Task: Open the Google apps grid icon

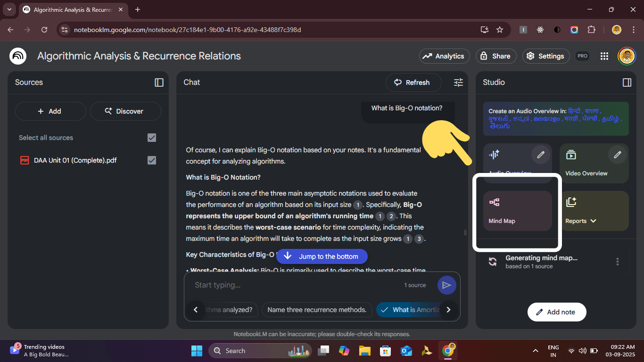Action: click(x=604, y=56)
